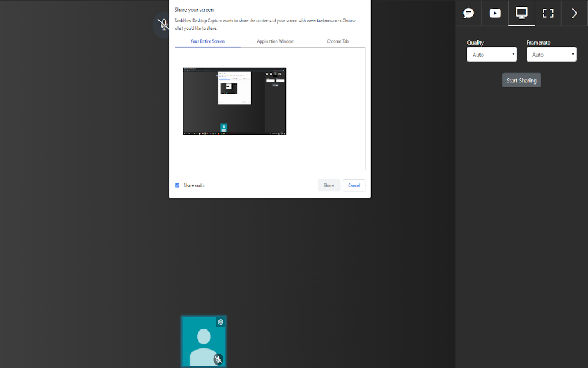Open the Quality dropdown
This screenshot has width=588, height=368.
492,55
